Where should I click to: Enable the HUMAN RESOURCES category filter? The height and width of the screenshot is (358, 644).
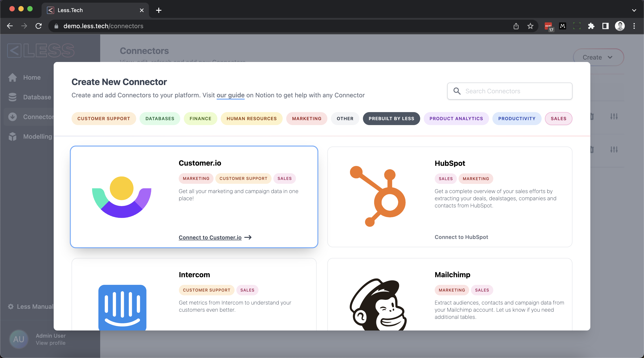(x=251, y=119)
